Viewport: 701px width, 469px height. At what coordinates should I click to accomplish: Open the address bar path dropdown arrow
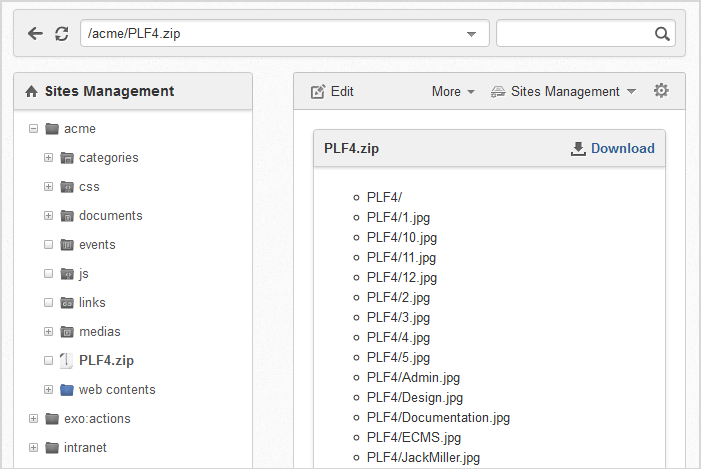tap(471, 34)
